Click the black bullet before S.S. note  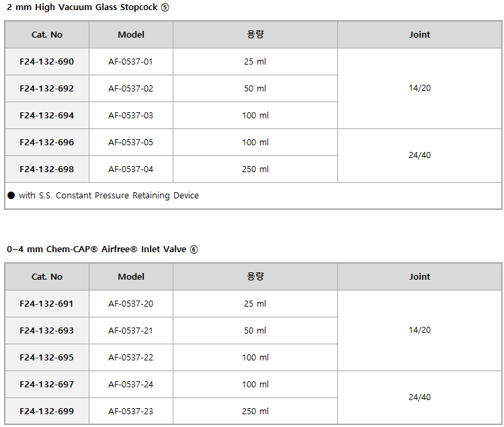coord(11,196)
